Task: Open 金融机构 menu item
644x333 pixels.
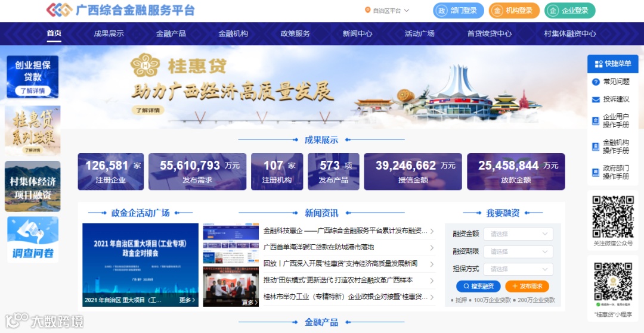Action: (x=233, y=33)
